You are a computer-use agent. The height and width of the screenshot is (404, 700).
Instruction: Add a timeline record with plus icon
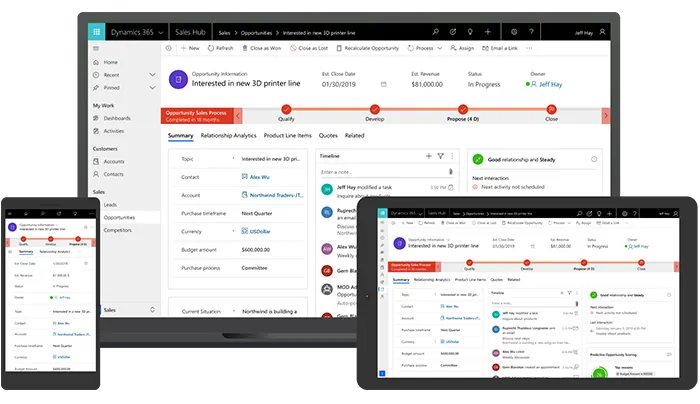(x=428, y=157)
